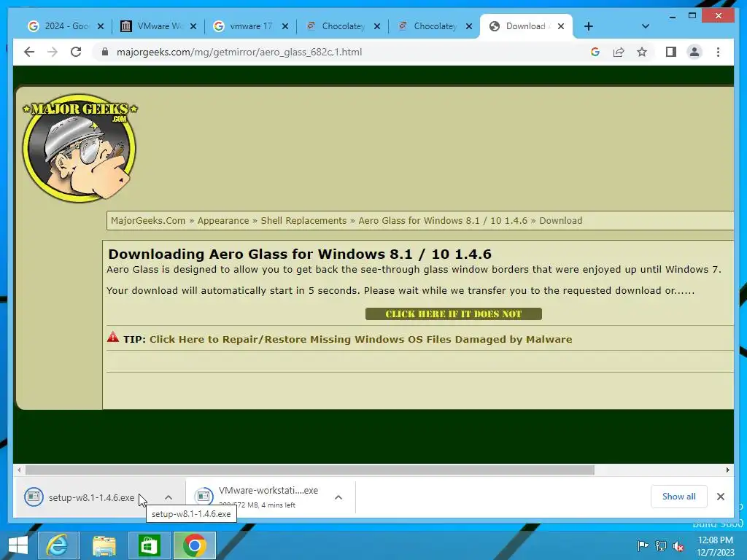747x560 pixels.
Task: Open the Appearance breadcrumb link
Action: tap(223, 220)
